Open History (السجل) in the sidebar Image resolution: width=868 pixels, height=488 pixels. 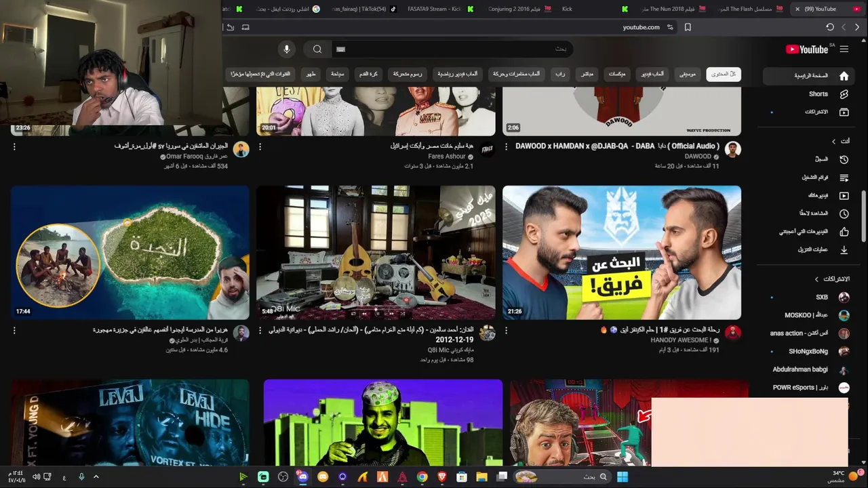(x=809, y=159)
